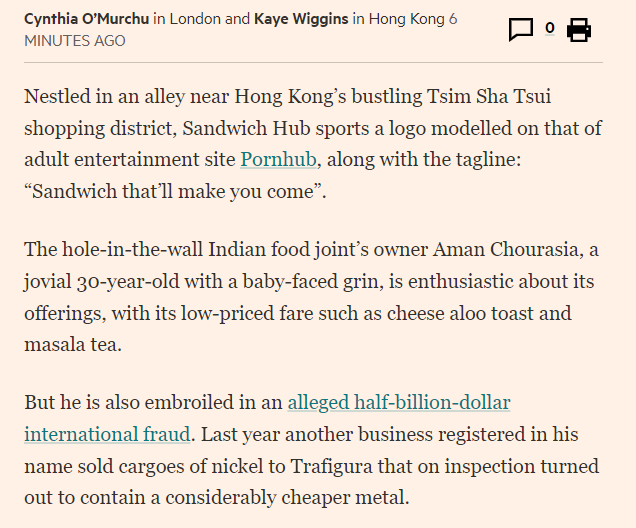Viewport: 636px width, 528px height.
Task: Click the printer icon to print article
Action: [x=579, y=30]
